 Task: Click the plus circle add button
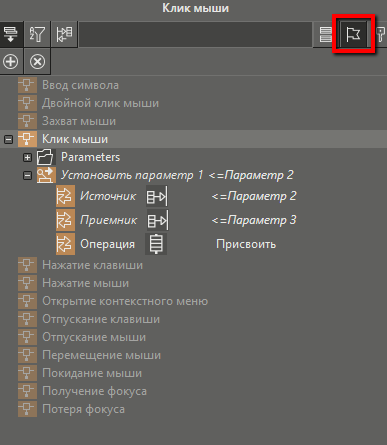[x=11, y=62]
